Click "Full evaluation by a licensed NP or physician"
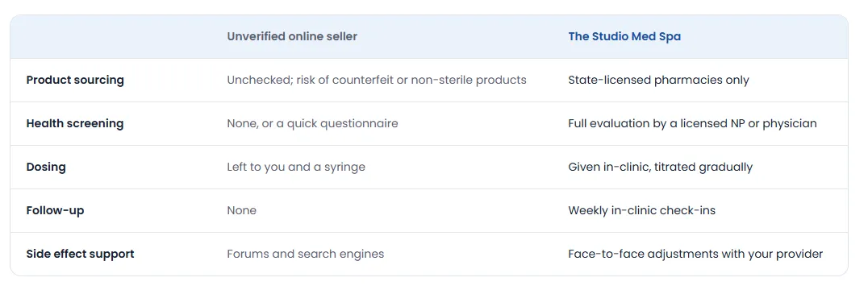Screen dimensions: 868x294 click(x=692, y=123)
